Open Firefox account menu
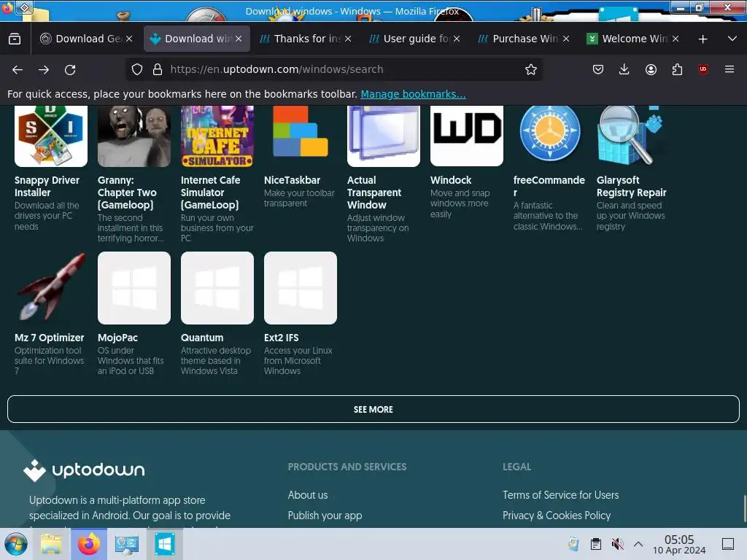747x560 pixels. point(651,69)
